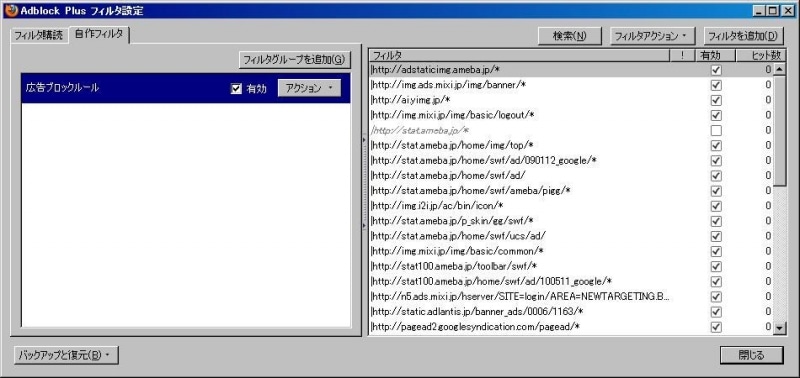
Task: Enable the disabled stat.ameba.jp/* filter checkbox
Action: point(716,130)
